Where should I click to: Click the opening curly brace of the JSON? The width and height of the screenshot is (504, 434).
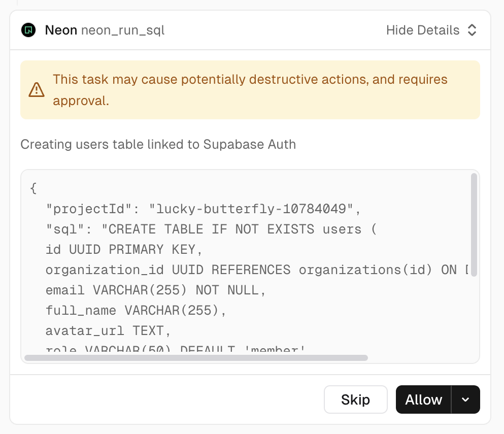(x=33, y=188)
